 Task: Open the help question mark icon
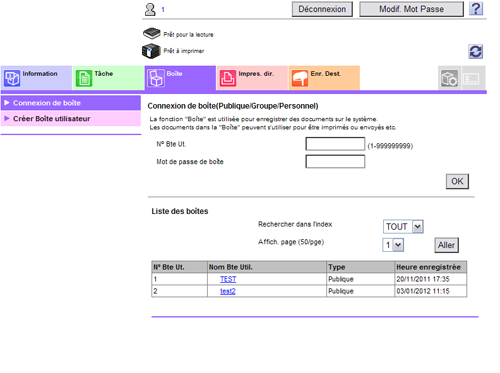pyautogui.click(x=476, y=9)
